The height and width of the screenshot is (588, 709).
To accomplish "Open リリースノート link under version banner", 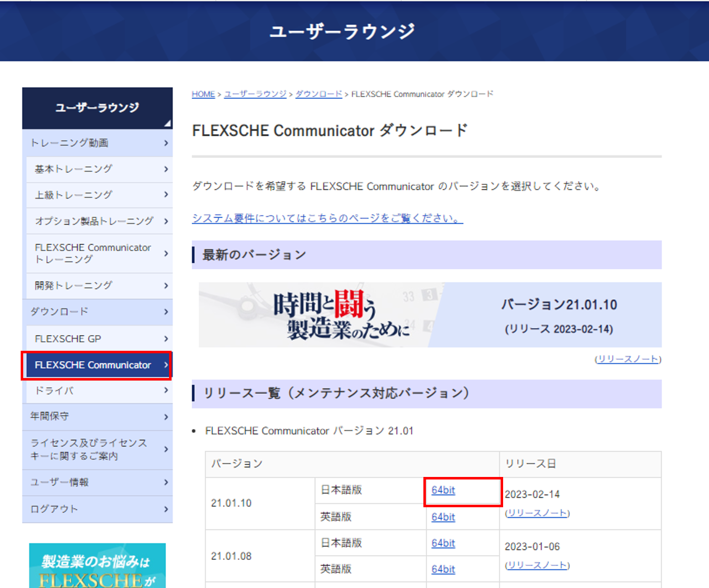I will [x=628, y=359].
